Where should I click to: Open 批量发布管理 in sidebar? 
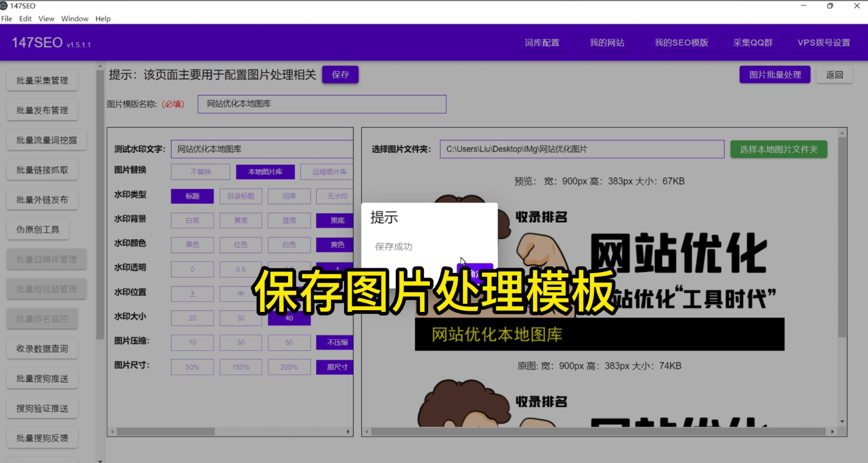42,110
